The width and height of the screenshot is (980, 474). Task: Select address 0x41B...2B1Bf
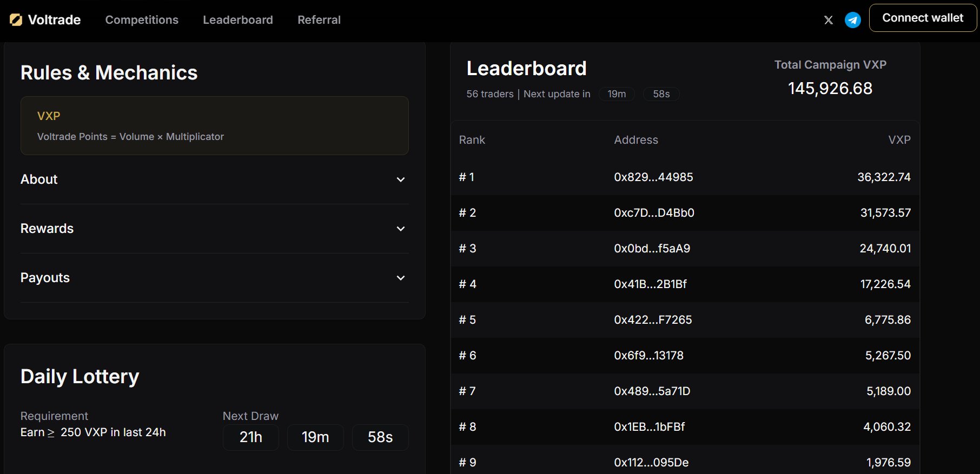tap(651, 284)
